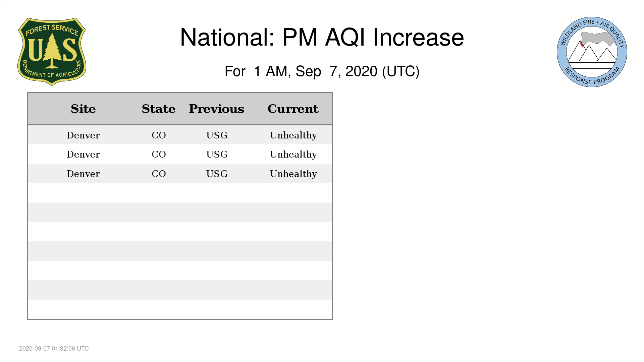Select Denver in the second table row
Screen dimensions: 644x362
(83, 154)
